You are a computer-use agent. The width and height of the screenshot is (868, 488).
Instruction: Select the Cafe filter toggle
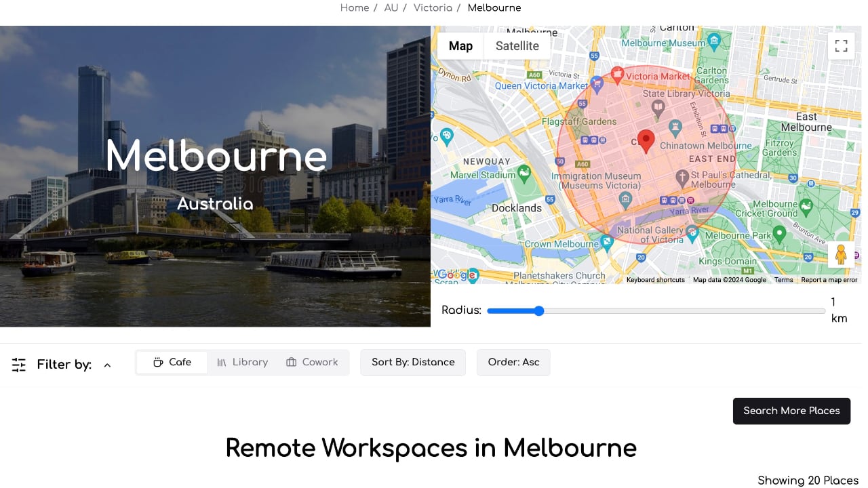[x=172, y=363]
